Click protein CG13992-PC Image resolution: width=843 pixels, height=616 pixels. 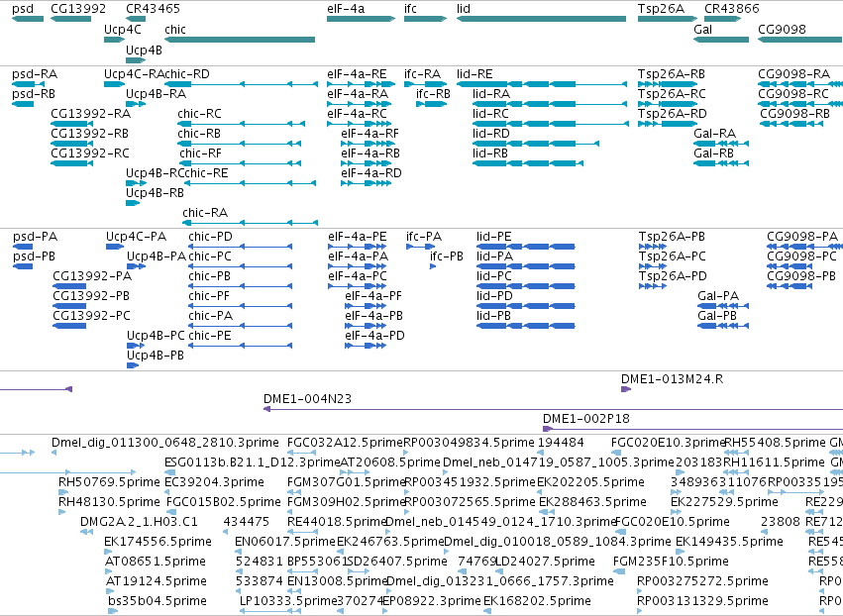[69, 326]
